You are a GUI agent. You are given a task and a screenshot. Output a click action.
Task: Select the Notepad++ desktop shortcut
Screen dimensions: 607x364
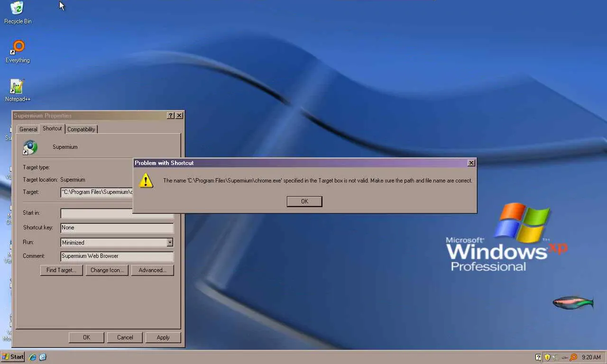18,90
